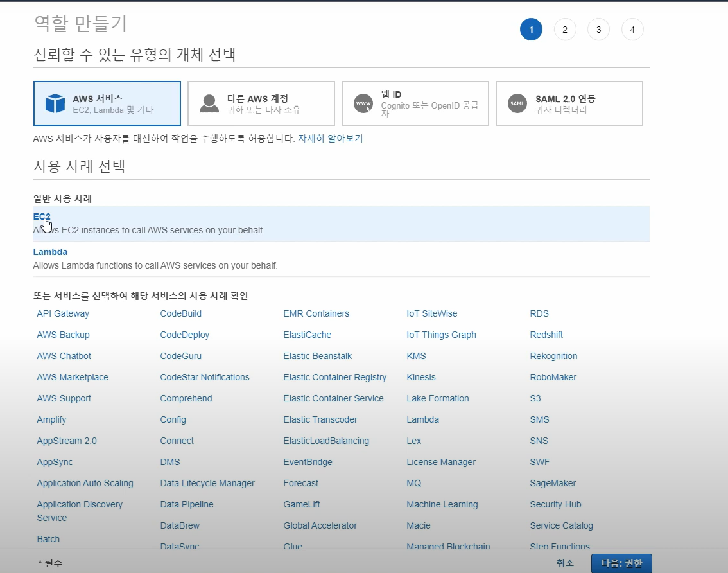728x573 pixels.
Task: Select the Batch service
Action: pos(48,539)
